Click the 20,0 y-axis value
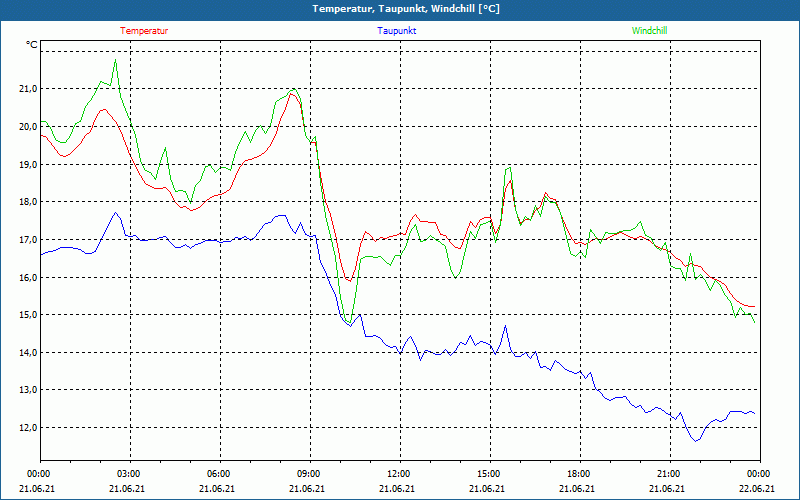The image size is (800, 500). click(28, 127)
